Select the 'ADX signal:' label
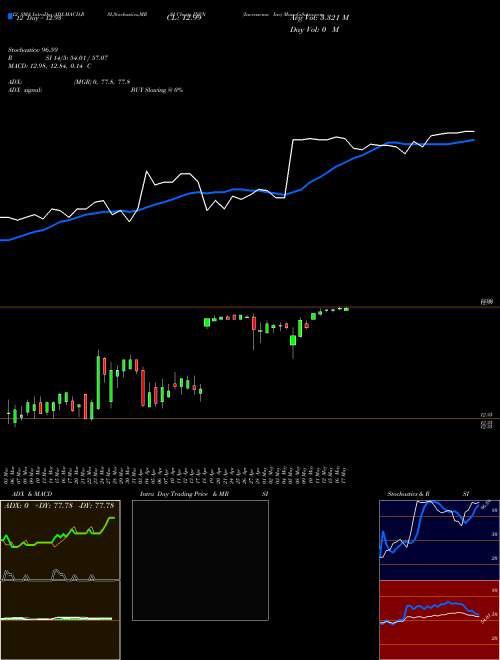 (x=25, y=90)
